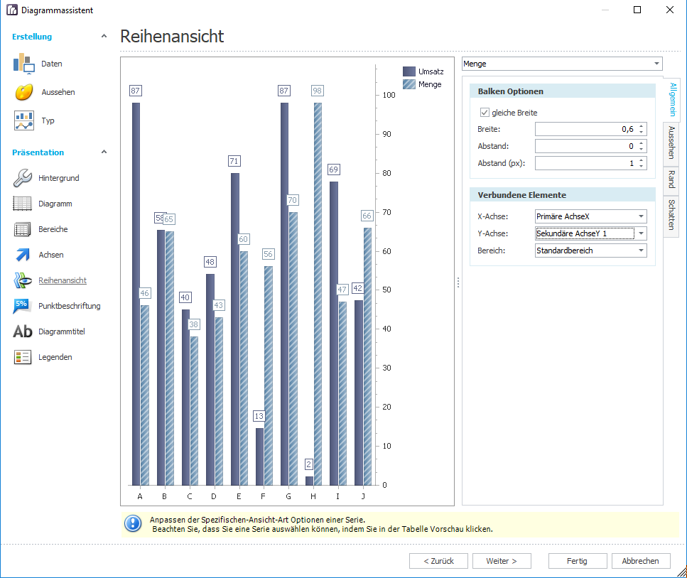This screenshot has height=578, width=688.
Task: Select the Aussehen palette icon
Action: click(x=24, y=92)
